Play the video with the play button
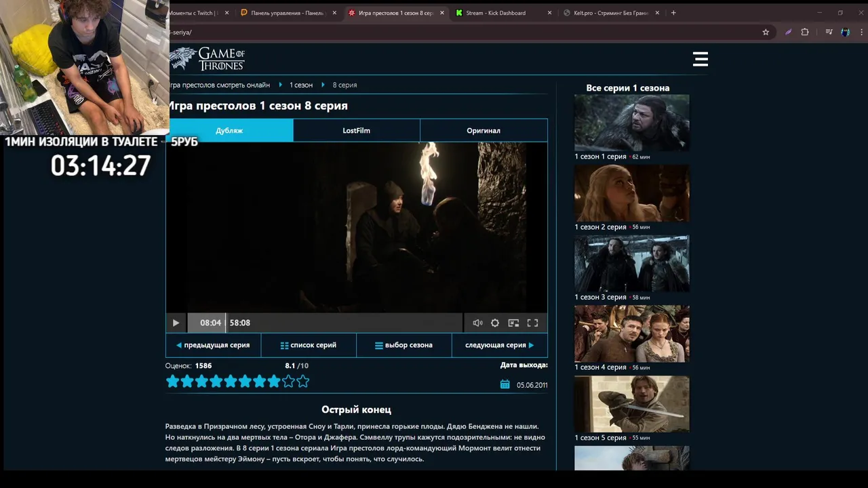Viewport: 868px width, 488px height. pyautogui.click(x=176, y=323)
